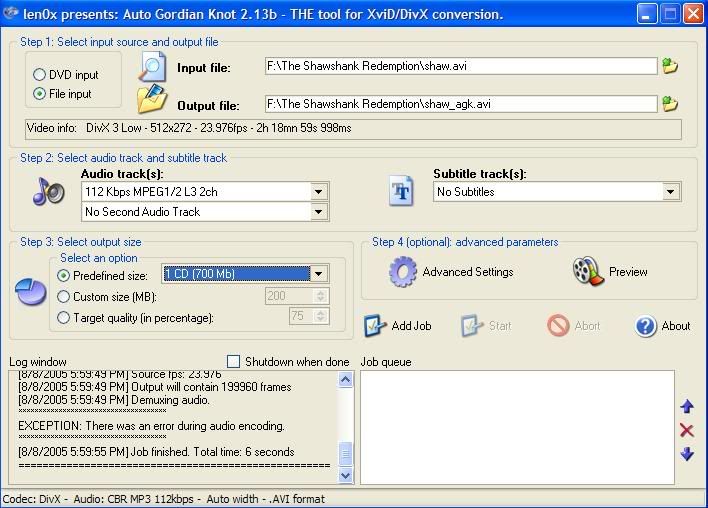
Task: Select Custom size (MB) option
Action: [64, 297]
